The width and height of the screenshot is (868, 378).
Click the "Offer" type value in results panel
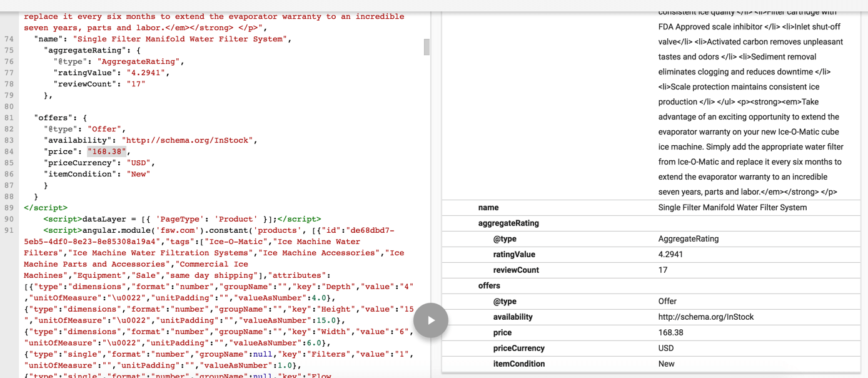point(667,302)
